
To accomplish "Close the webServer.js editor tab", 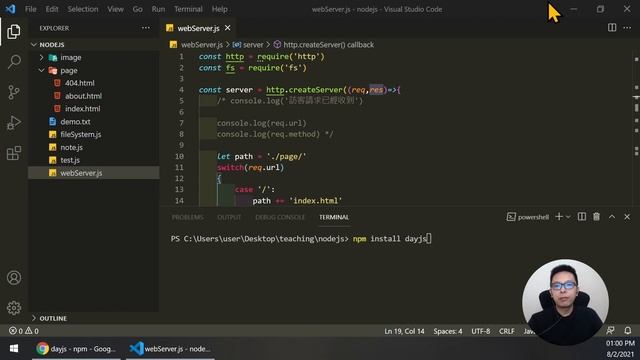I will pos(227,28).
